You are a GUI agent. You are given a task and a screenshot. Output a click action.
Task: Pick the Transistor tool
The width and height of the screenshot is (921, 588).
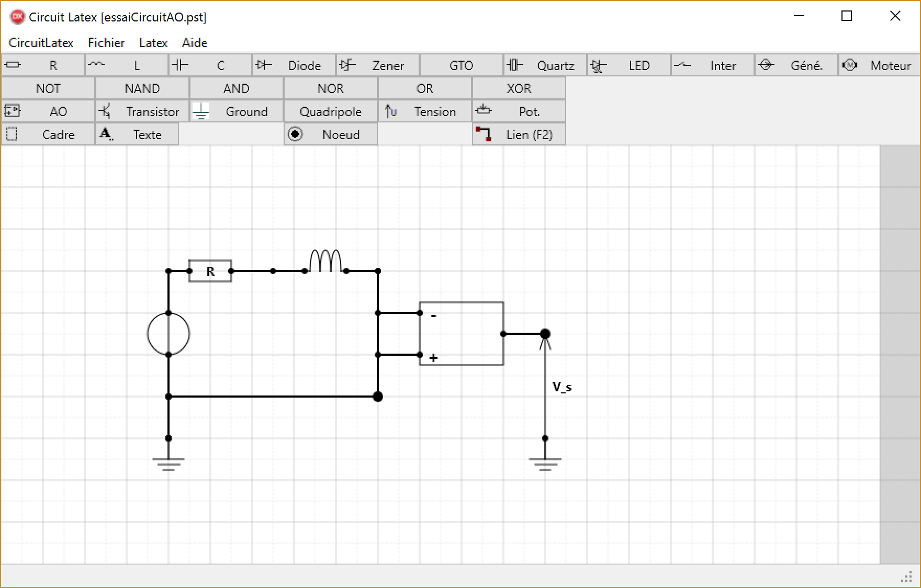142,111
